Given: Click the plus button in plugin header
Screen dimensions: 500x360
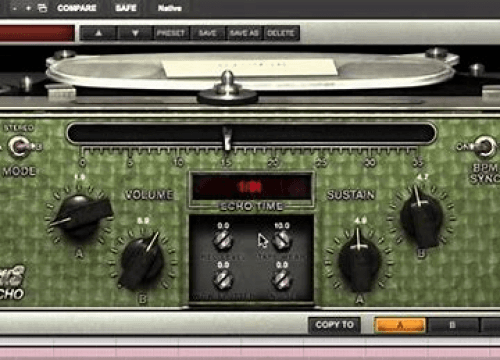Looking at the screenshot, I should click(28, 8).
